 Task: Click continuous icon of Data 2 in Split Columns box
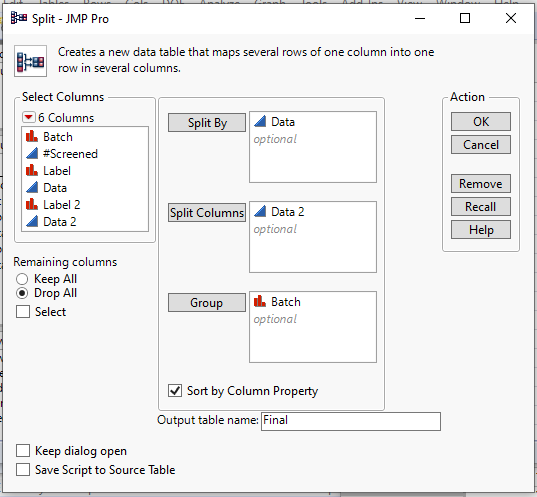(x=260, y=211)
